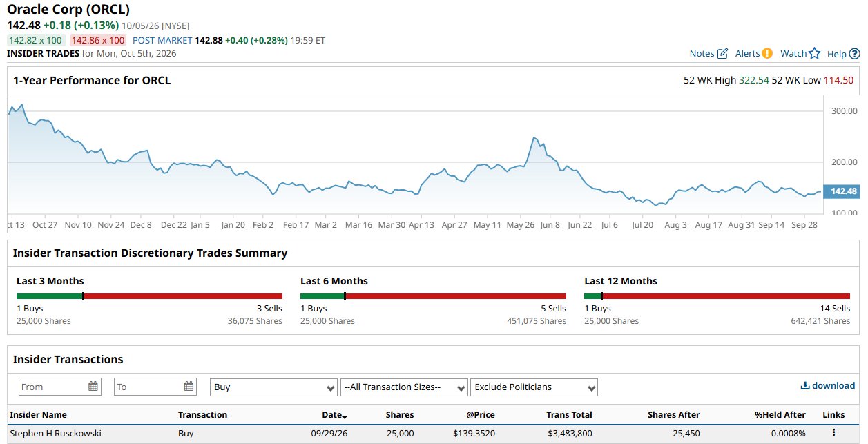Image resolution: width=868 pixels, height=444 pixels.
Task: Click the Last 12 Months sells bar
Action: click(x=726, y=296)
